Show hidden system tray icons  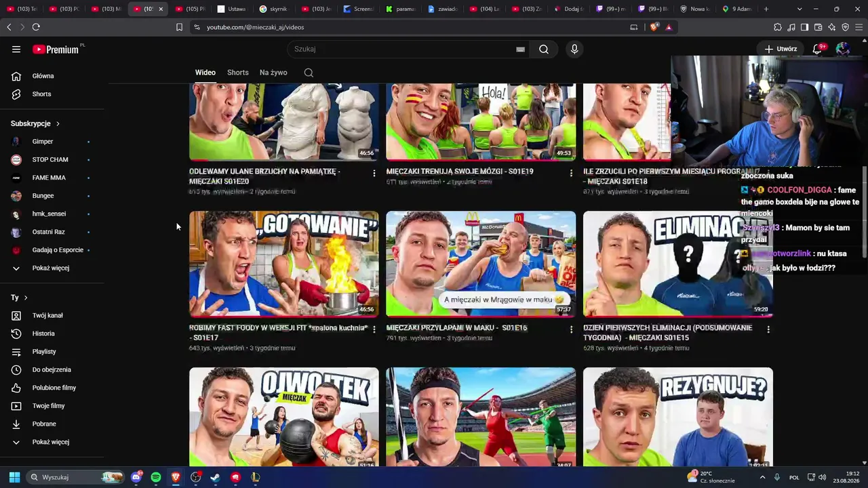point(762,477)
